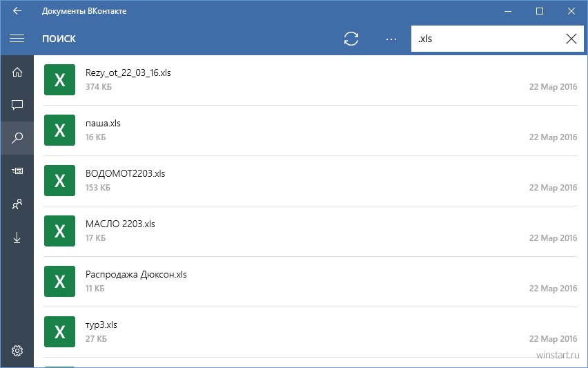Open the messages sidebar icon
588x368 pixels.
[17, 105]
